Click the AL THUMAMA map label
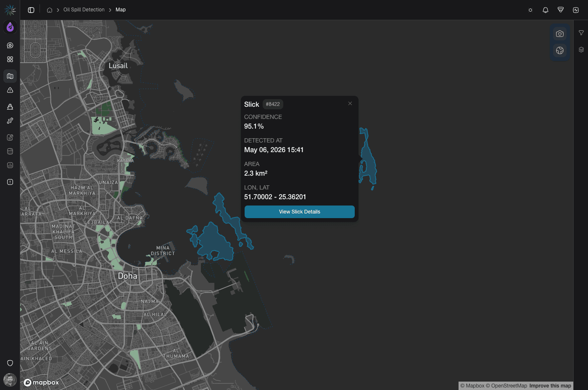The height and width of the screenshot is (390, 588). 176,353
